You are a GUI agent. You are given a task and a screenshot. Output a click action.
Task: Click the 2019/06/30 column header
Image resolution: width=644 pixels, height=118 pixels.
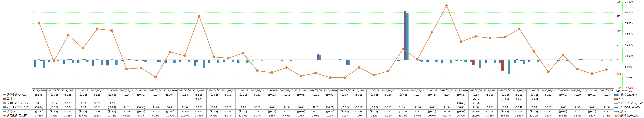point(505,91)
